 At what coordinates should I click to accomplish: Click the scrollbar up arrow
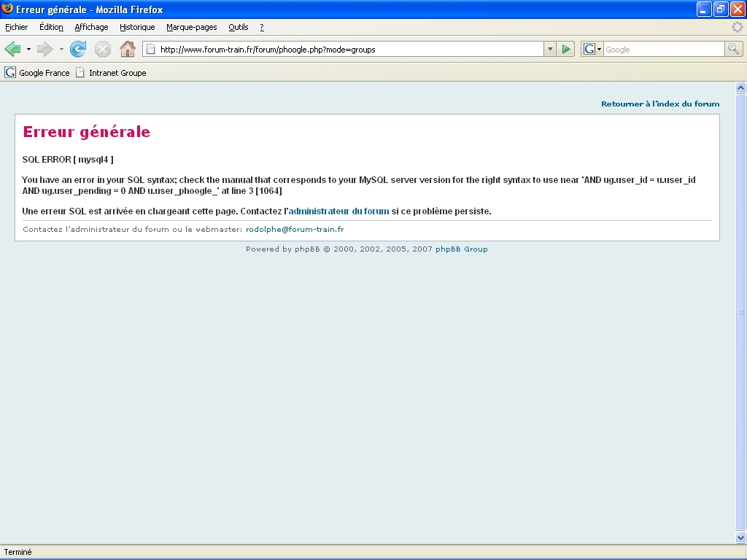coord(741,87)
